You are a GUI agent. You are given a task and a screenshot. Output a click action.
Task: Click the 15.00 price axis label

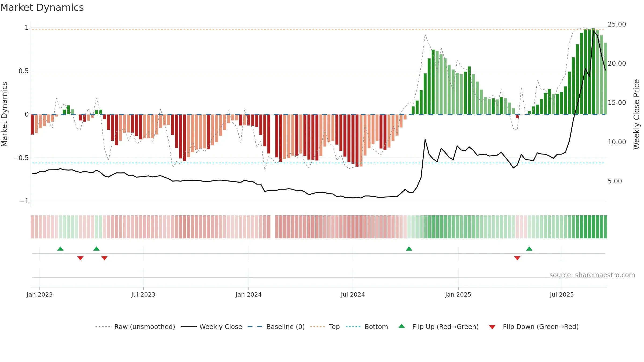tap(617, 103)
